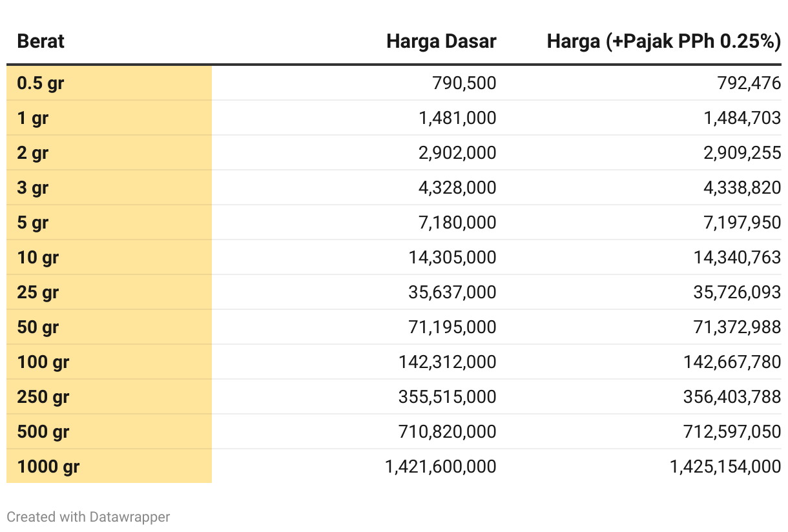Select the 3 gr yellow cell
The image size is (788, 532).
(x=109, y=188)
